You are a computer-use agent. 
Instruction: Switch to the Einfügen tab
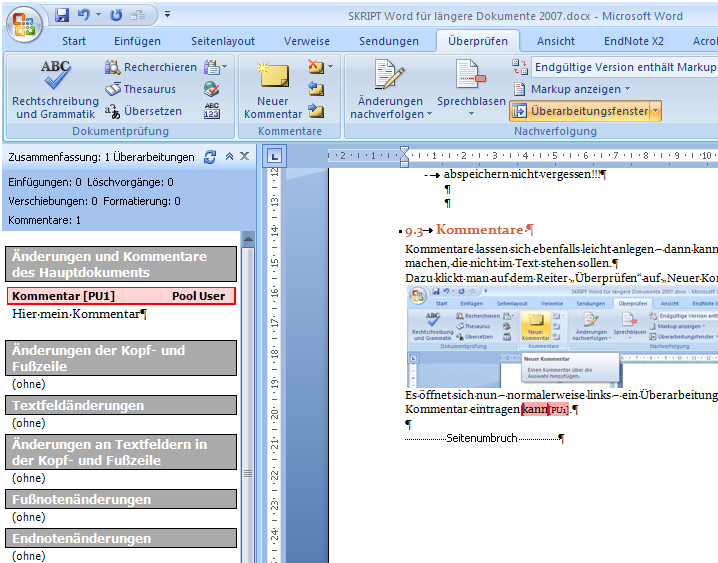coord(137,41)
